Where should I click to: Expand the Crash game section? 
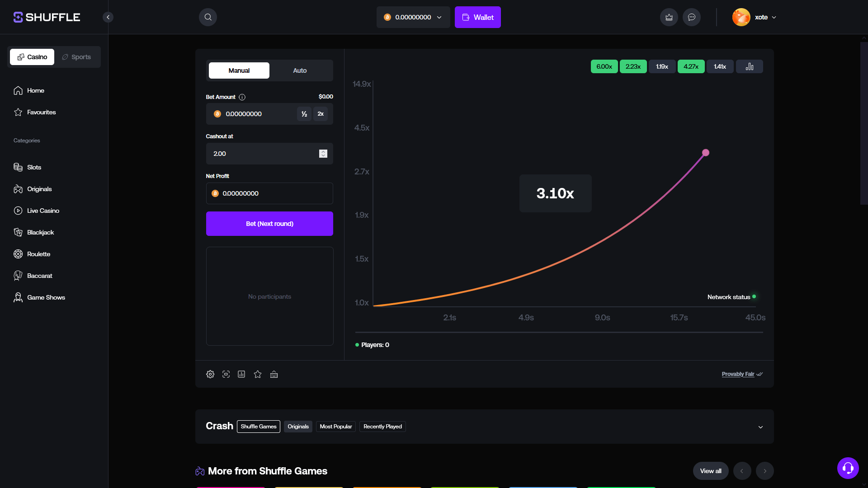click(761, 427)
